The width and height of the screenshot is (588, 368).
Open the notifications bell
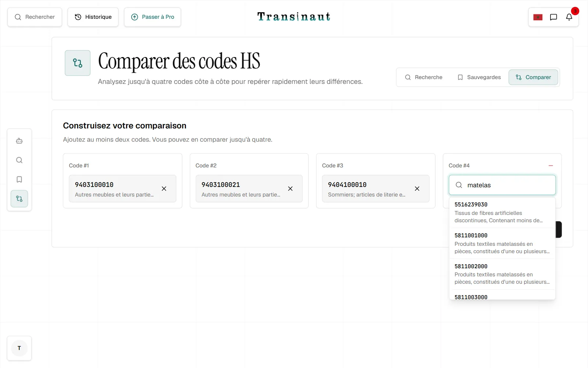[569, 17]
